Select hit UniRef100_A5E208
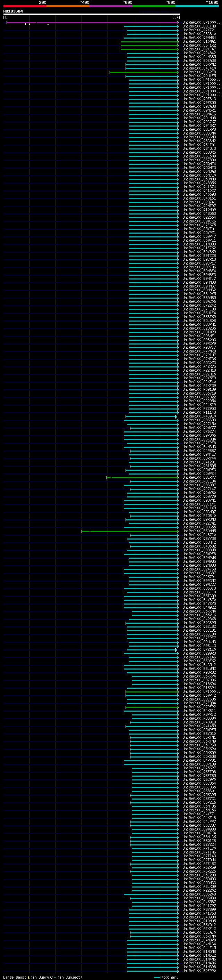 pyautogui.click(x=199, y=875)
